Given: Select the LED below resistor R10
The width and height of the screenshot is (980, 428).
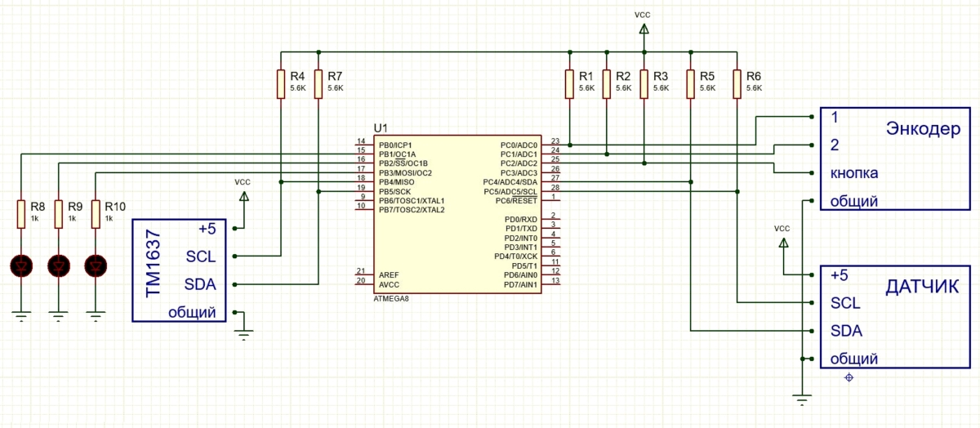Looking at the screenshot, I should (x=96, y=265).
